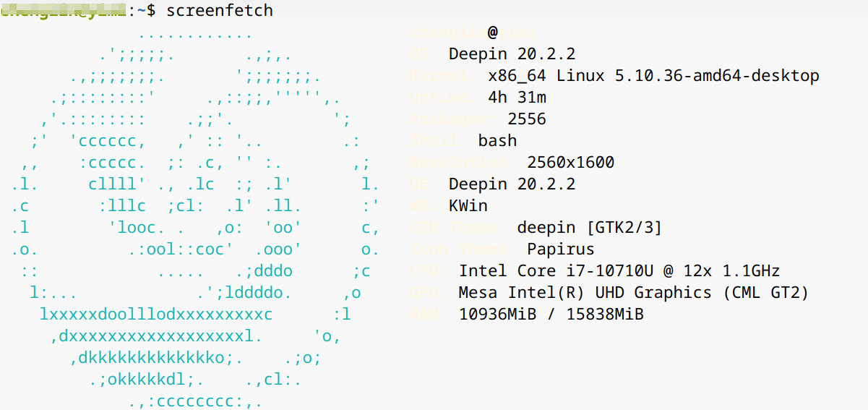The height and width of the screenshot is (410, 868).
Task: Click the resolution value 2560x1600
Action: (570, 163)
